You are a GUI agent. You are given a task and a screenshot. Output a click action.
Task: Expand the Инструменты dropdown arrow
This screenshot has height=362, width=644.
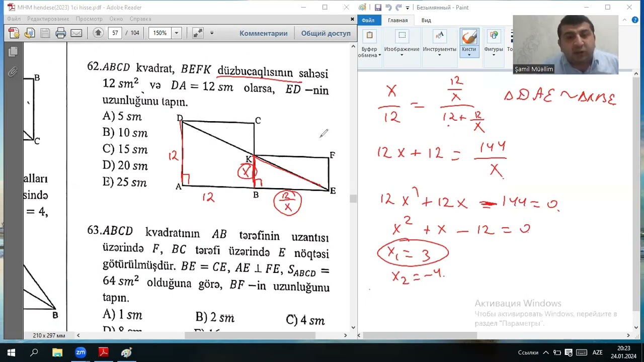(439, 55)
